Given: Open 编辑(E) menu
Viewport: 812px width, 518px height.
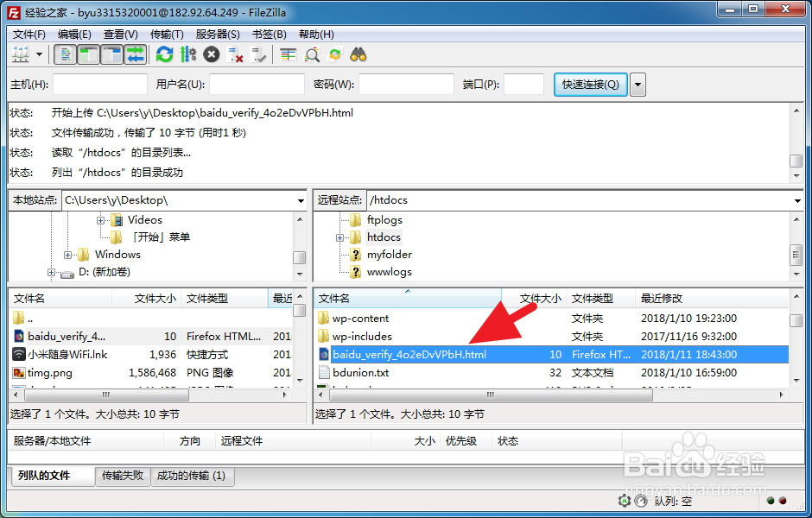Looking at the screenshot, I should tap(74, 35).
